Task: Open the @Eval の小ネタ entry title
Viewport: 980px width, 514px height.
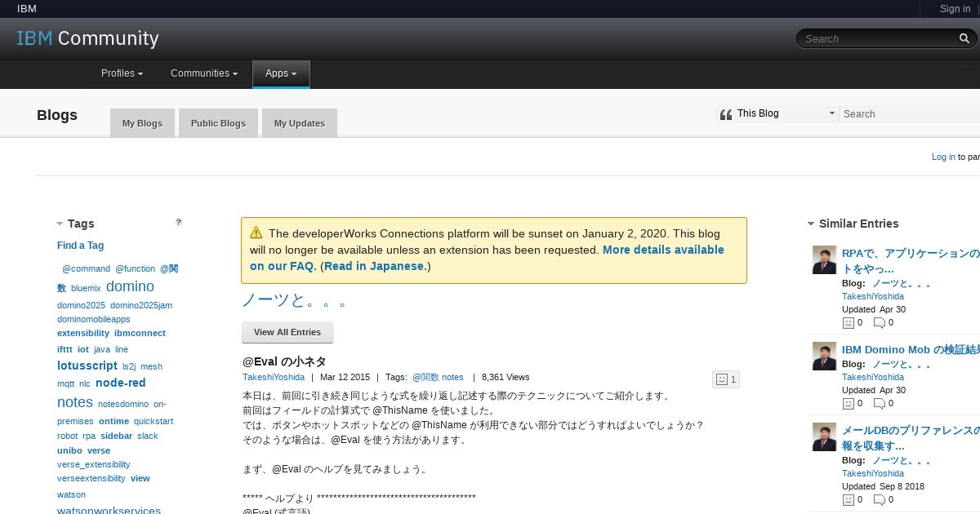Action: (284, 361)
